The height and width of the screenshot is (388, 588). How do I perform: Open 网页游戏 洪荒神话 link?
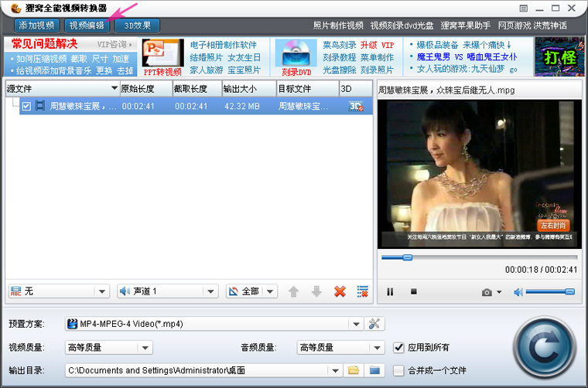[x=532, y=26]
